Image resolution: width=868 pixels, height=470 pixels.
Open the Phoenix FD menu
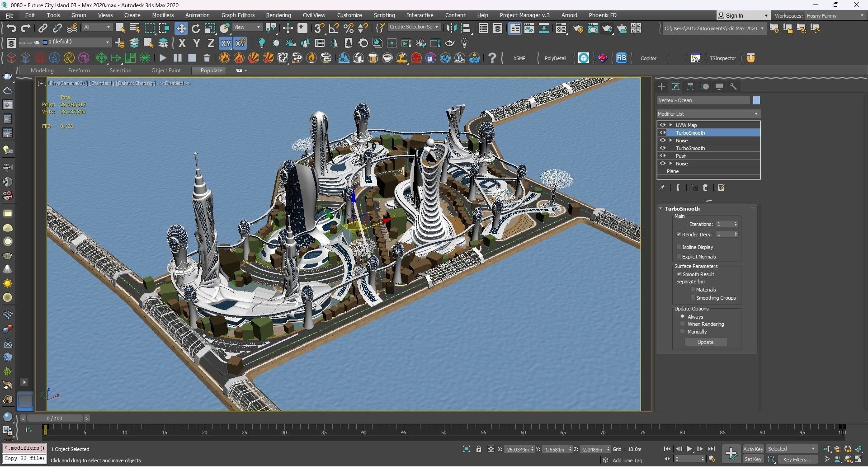coord(602,15)
